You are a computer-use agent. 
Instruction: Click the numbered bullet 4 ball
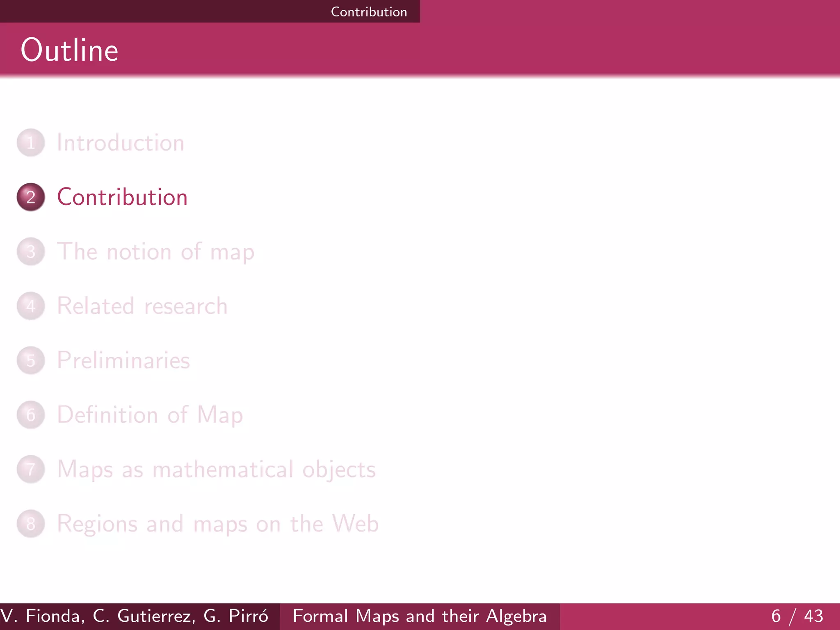(31, 306)
